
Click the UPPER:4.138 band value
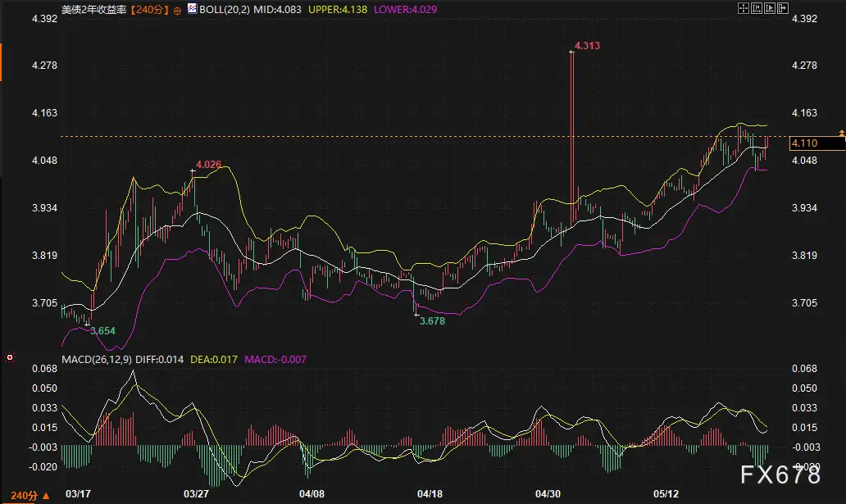click(x=338, y=10)
